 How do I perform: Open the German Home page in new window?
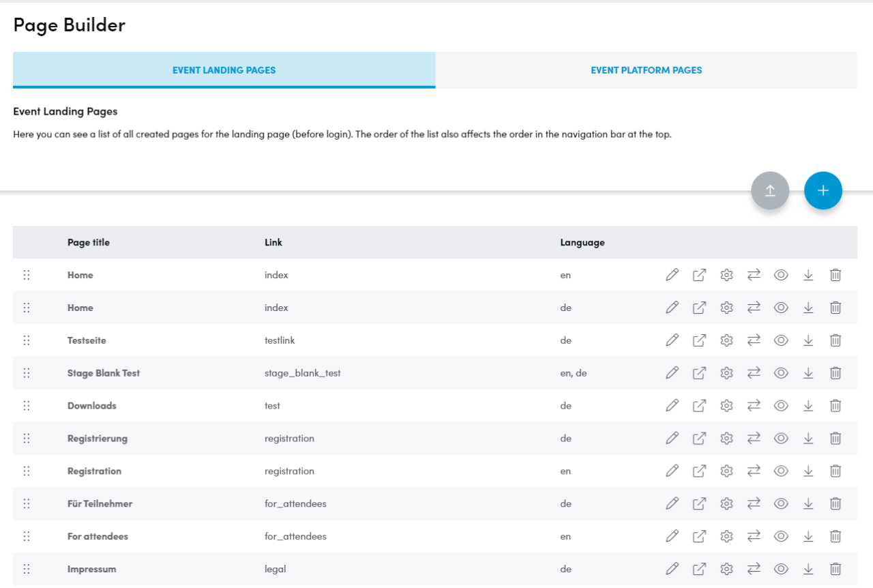tap(699, 308)
